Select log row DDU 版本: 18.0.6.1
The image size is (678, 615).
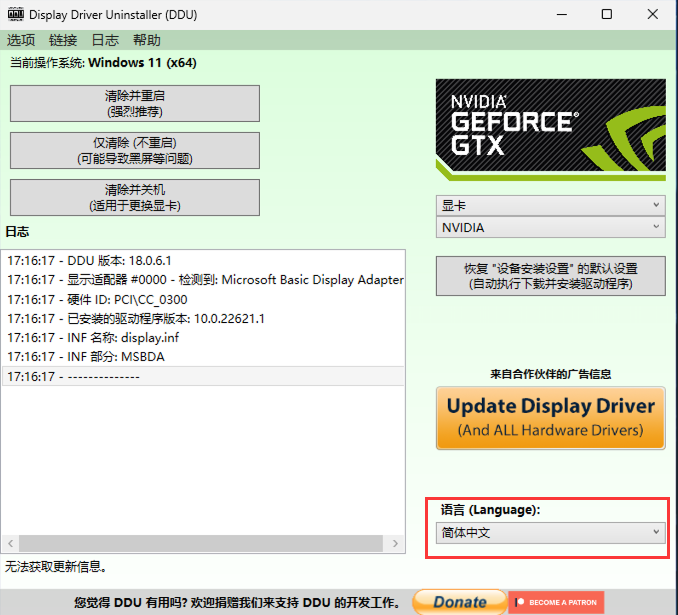[203, 261]
